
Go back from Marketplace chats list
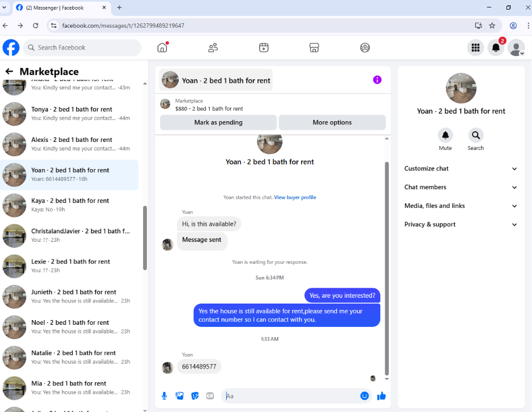click(9, 71)
